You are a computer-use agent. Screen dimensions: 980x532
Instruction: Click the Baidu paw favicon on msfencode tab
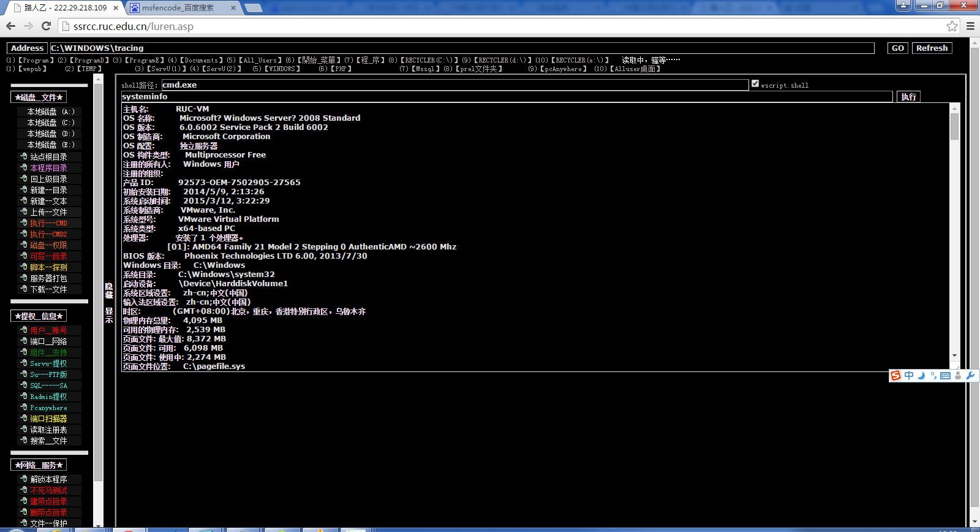pos(135,8)
